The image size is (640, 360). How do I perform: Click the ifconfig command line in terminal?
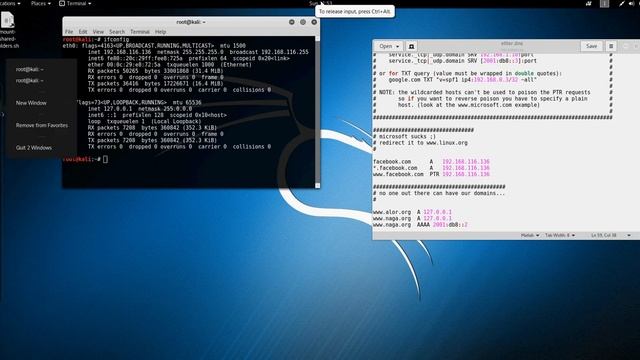[x=96, y=40]
